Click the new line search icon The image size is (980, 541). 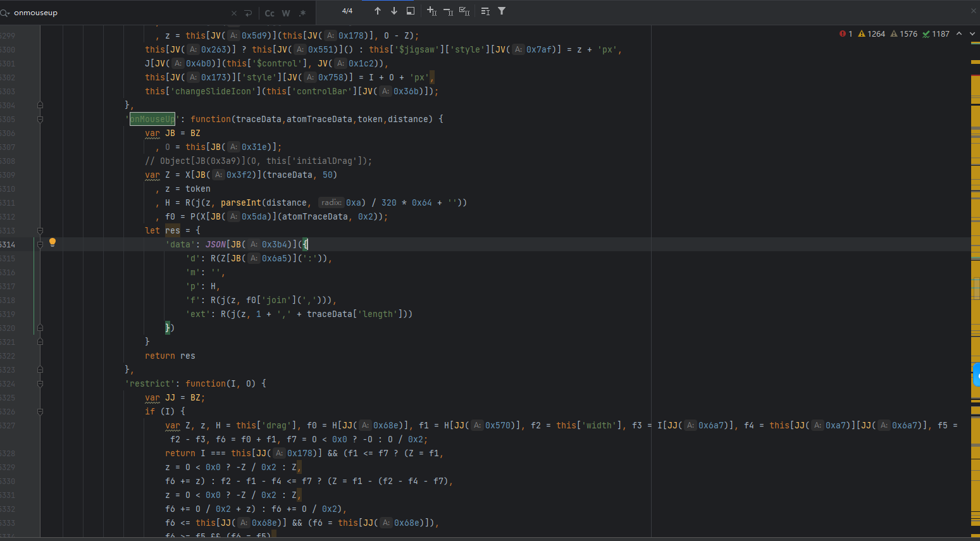[248, 13]
